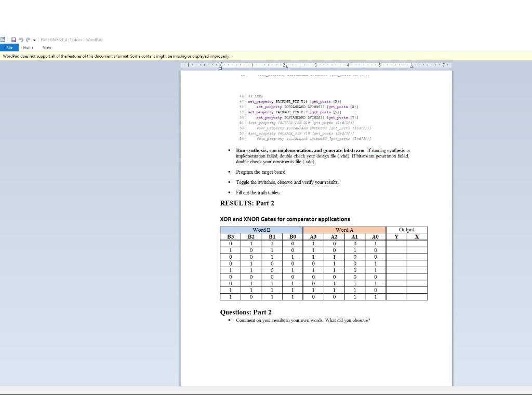
Task: Click the right indent marker on the ruler
Action: [x=412, y=66]
